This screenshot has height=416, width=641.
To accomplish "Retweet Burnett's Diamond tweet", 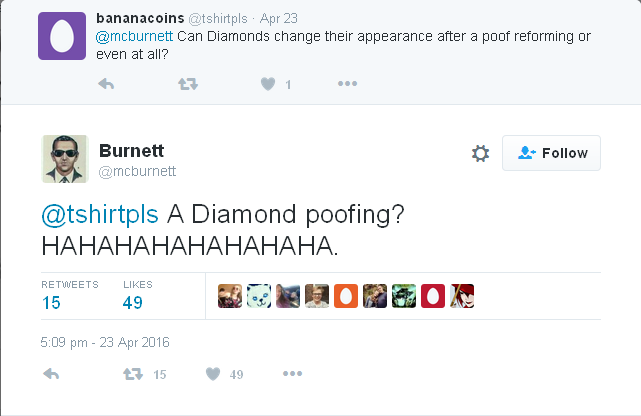I will [x=133, y=374].
